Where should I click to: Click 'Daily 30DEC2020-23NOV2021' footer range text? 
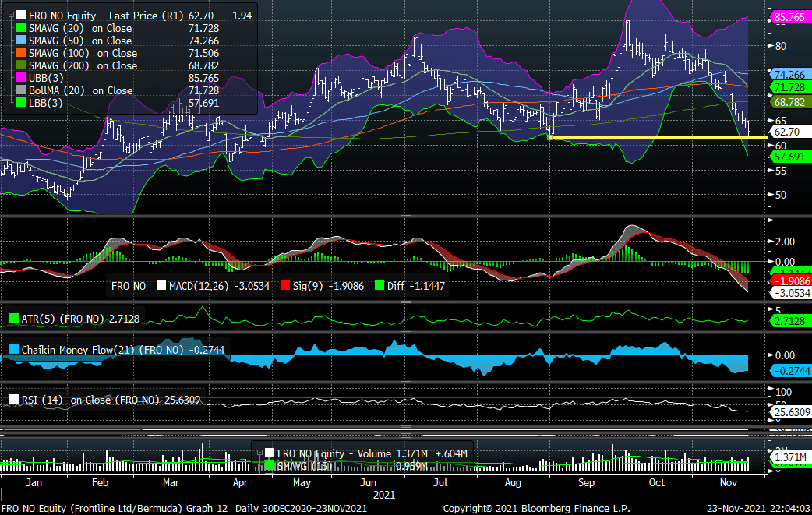coord(301,508)
